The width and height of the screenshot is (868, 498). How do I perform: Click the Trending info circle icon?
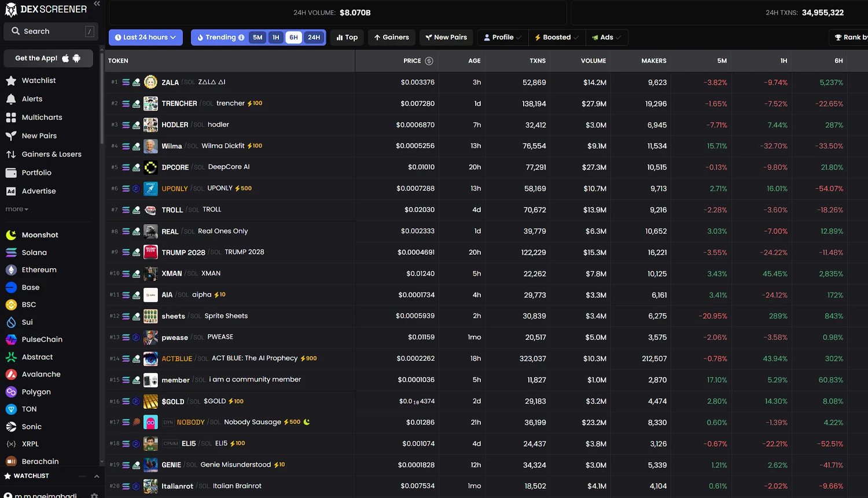point(241,38)
